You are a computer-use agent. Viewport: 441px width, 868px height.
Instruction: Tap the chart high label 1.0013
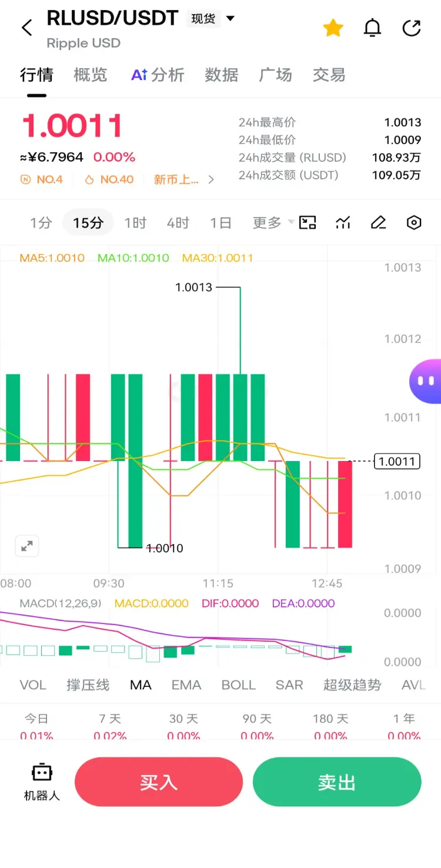click(193, 288)
